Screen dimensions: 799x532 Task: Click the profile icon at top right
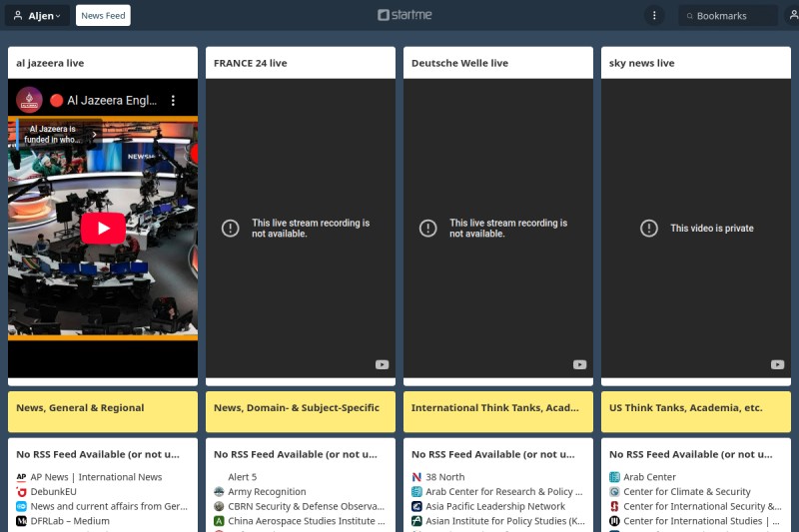pos(793,15)
